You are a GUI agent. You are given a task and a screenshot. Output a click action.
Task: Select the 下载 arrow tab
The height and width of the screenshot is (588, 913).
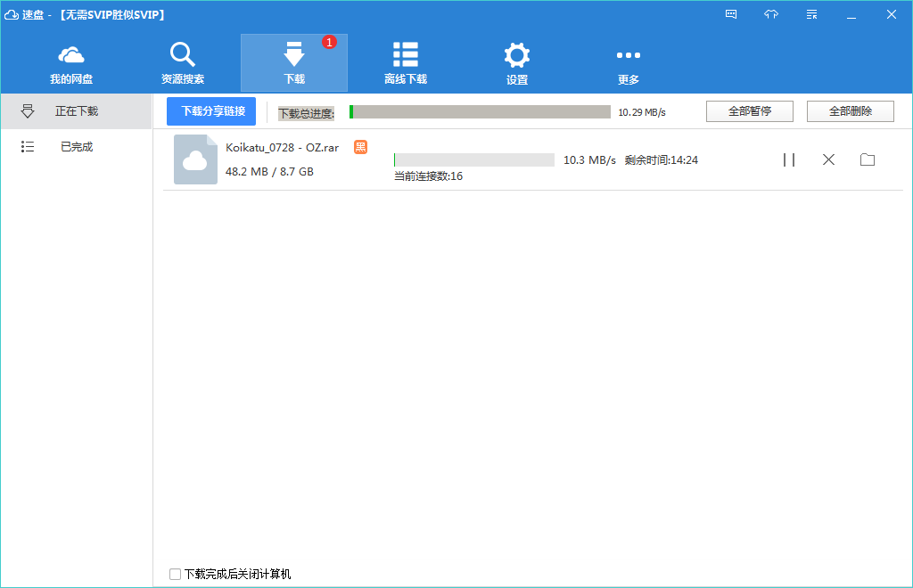click(294, 63)
